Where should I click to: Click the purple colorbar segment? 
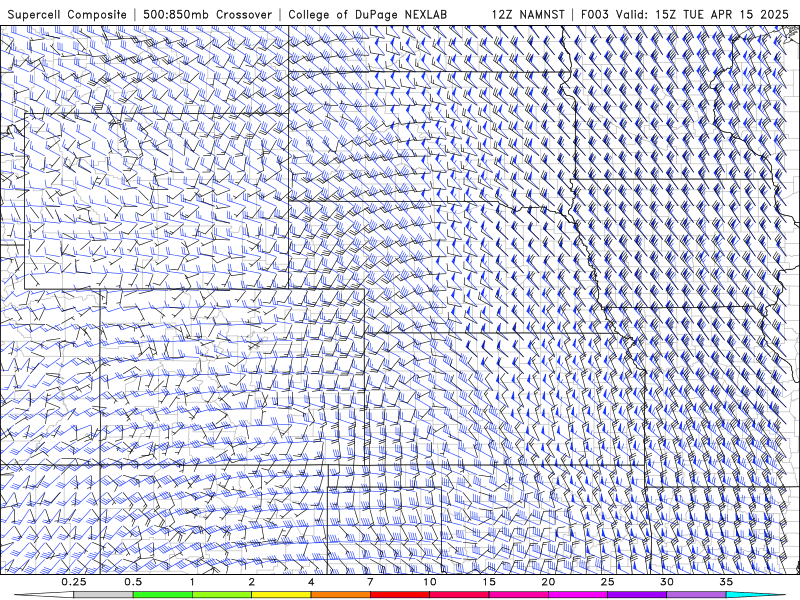637,595
